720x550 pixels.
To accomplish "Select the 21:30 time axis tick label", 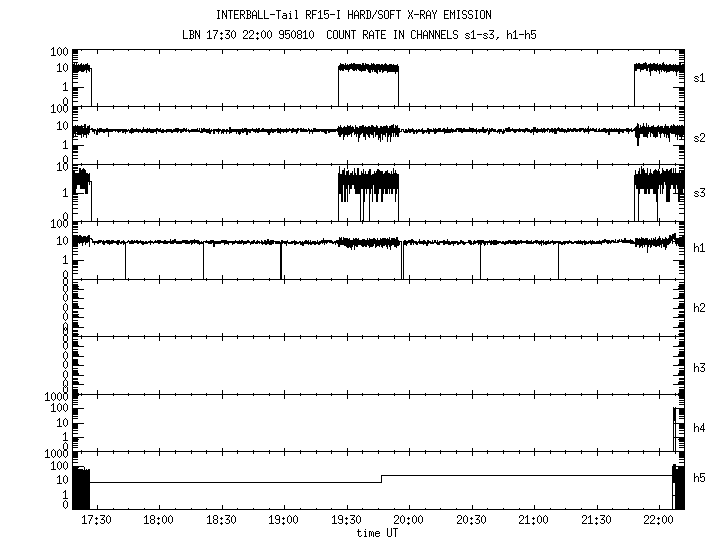I will [x=596, y=521].
